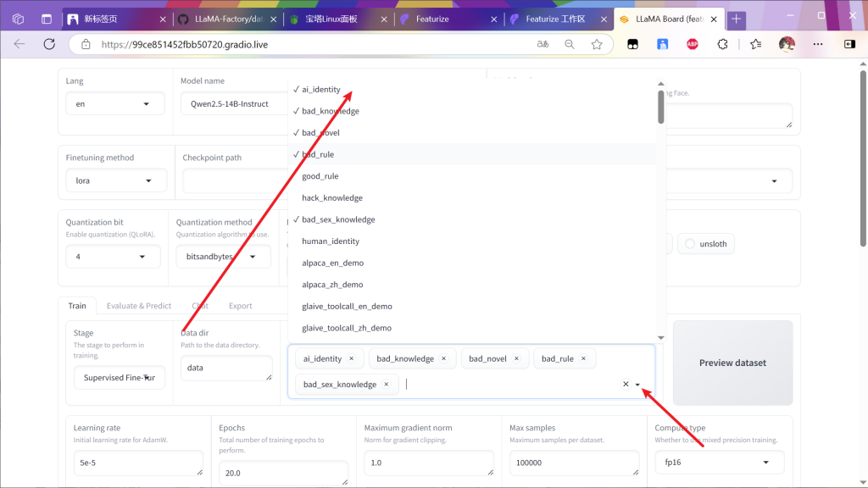Open the zoom magnifier icon in address bar
The height and width of the screenshot is (488, 868).
tap(569, 44)
